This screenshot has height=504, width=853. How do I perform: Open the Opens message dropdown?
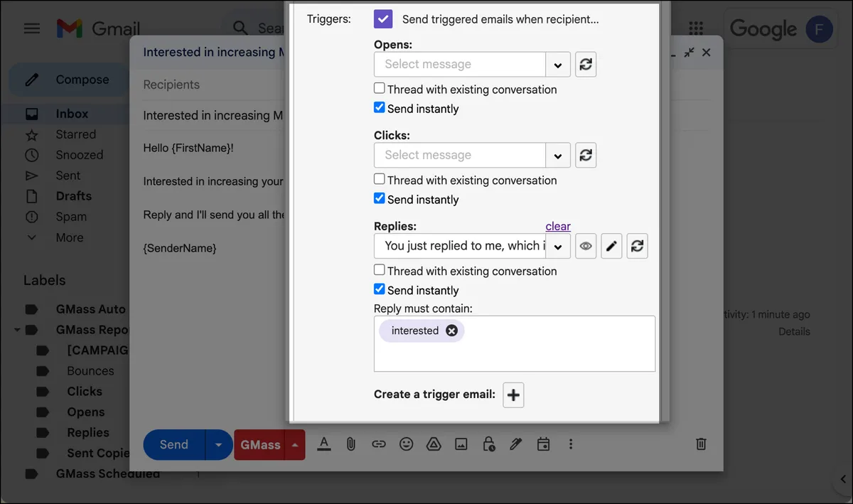558,64
